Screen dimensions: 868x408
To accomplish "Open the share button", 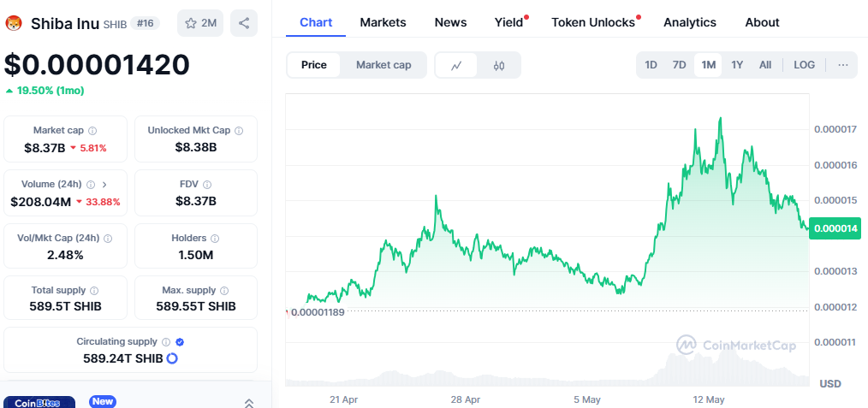I will tap(244, 23).
